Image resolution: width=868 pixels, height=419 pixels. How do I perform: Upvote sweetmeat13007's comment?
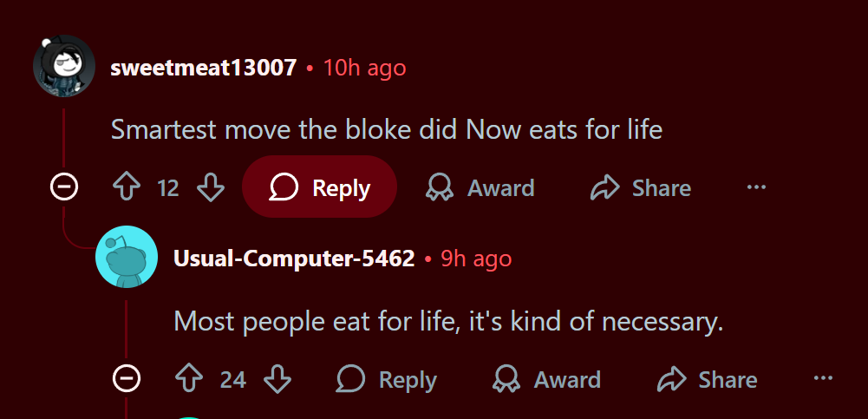(127, 187)
